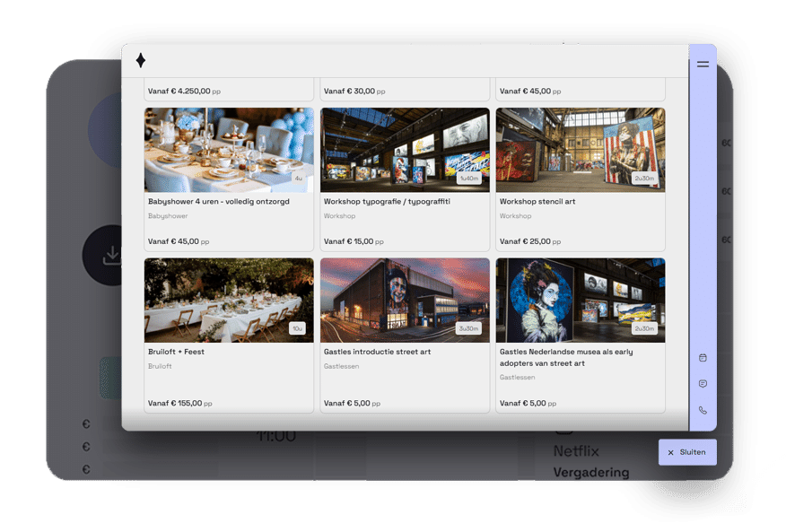Click the diamond logo icon in header

pyautogui.click(x=141, y=61)
